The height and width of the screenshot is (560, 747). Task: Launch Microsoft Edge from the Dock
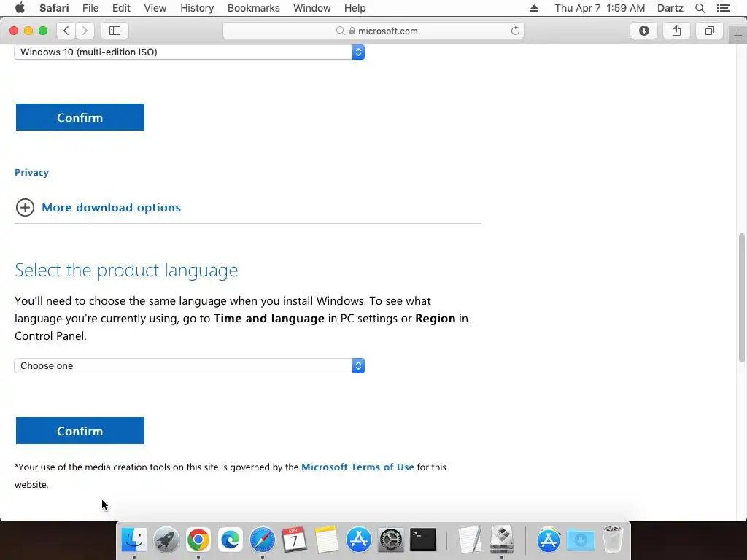click(x=230, y=540)
